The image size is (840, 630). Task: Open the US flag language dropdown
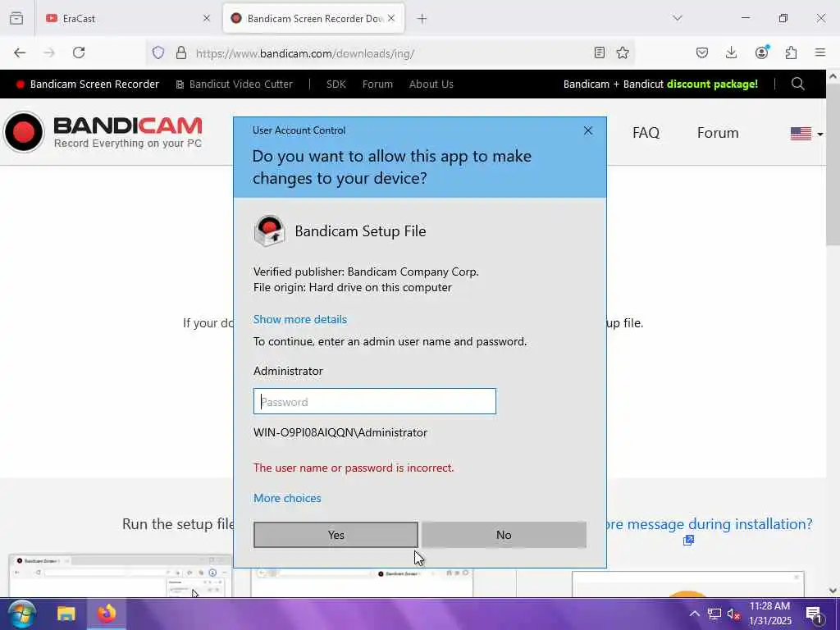(x=807, y=134)
